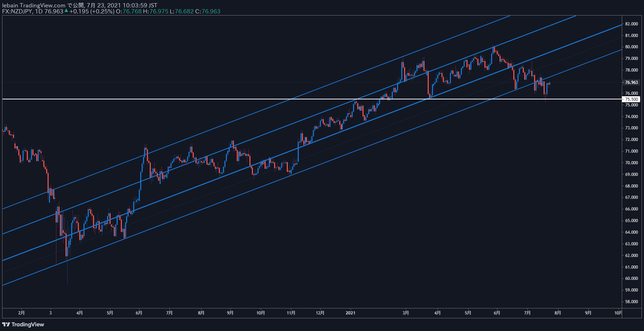Click the 81.000 price axis label
644x331 pixels.
pyautogui.click(x=631, y=36)
